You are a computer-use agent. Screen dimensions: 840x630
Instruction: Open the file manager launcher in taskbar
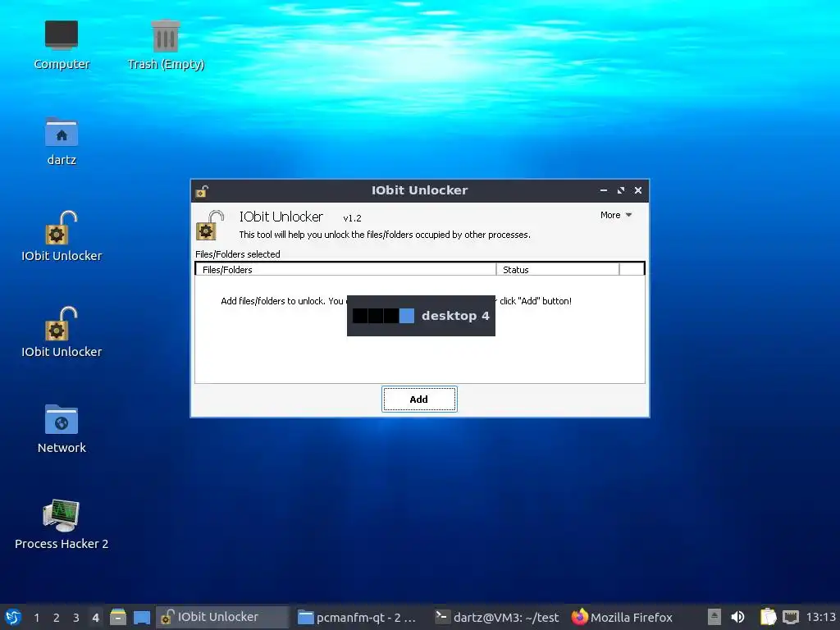coord(118,617)
